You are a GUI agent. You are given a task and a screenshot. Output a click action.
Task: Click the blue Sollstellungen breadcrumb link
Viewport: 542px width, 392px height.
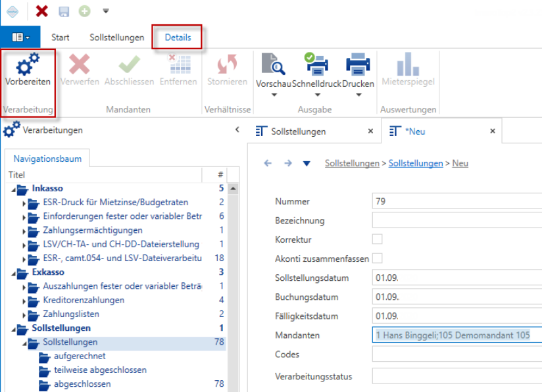pos(416,163)
